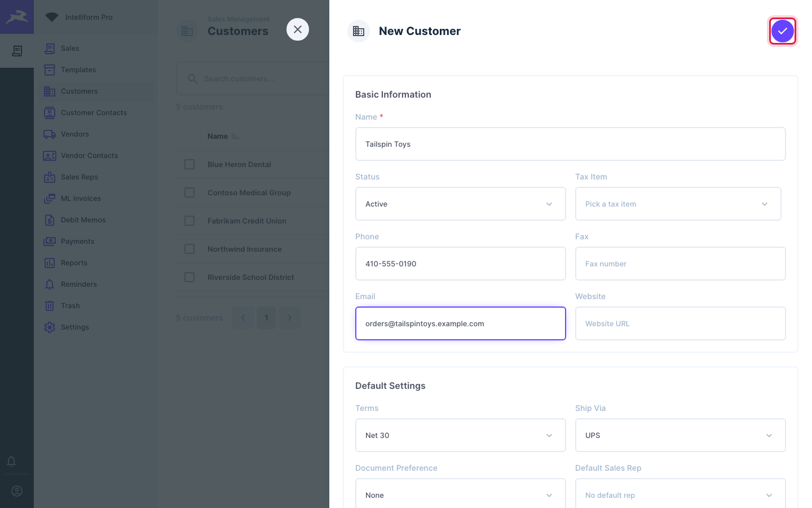This screenshot has width=812, height=508.
Task: Click the Trash bin icon
Action: point(50,306)
